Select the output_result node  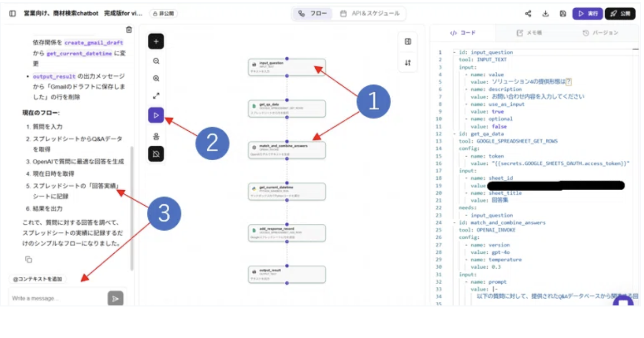click(287, 274)
